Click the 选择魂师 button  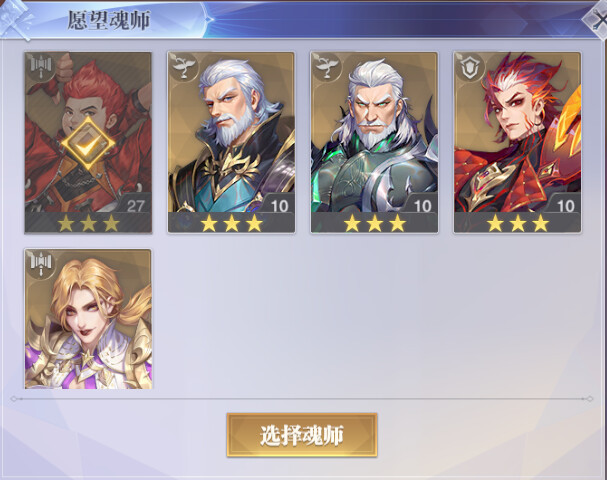point(302,435)
